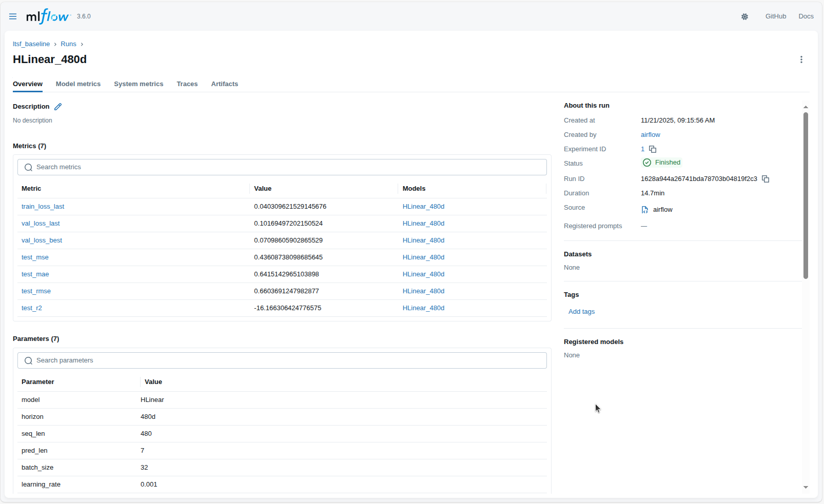Screen dimensions: 824x504
Task: Open the train_loss_last metric details
Action: click(43, 206)
